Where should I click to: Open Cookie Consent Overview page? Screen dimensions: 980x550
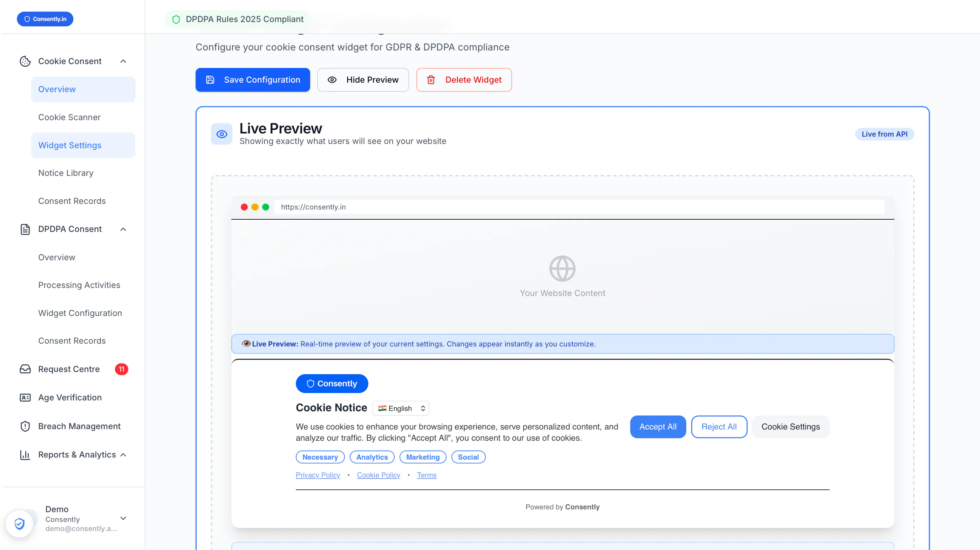pos(83,89)
